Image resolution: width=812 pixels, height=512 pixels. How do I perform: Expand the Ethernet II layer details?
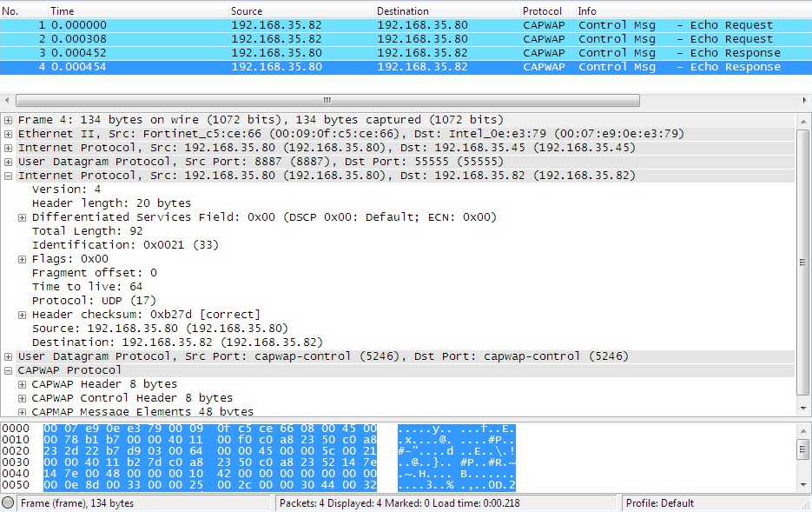8,133
